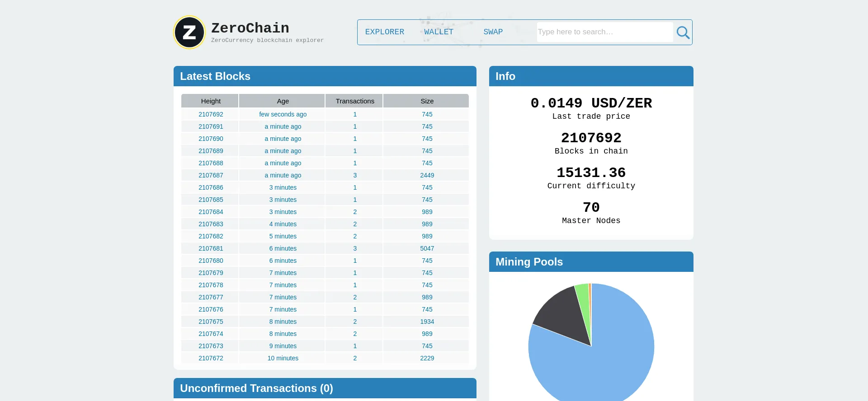Click the Height column header
This screenshot has width=868, height=401.
point(210,101)
